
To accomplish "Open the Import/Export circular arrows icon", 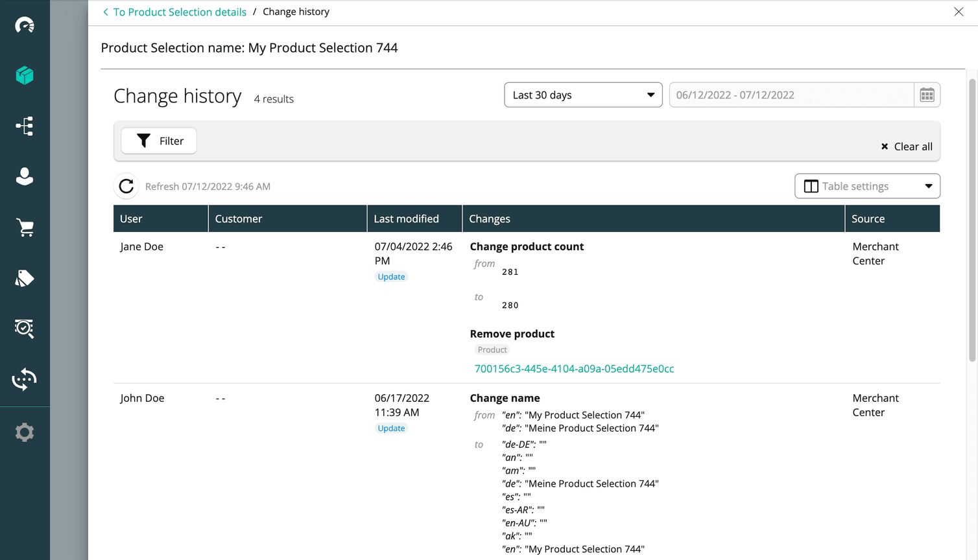I will [x=25, y=379].
